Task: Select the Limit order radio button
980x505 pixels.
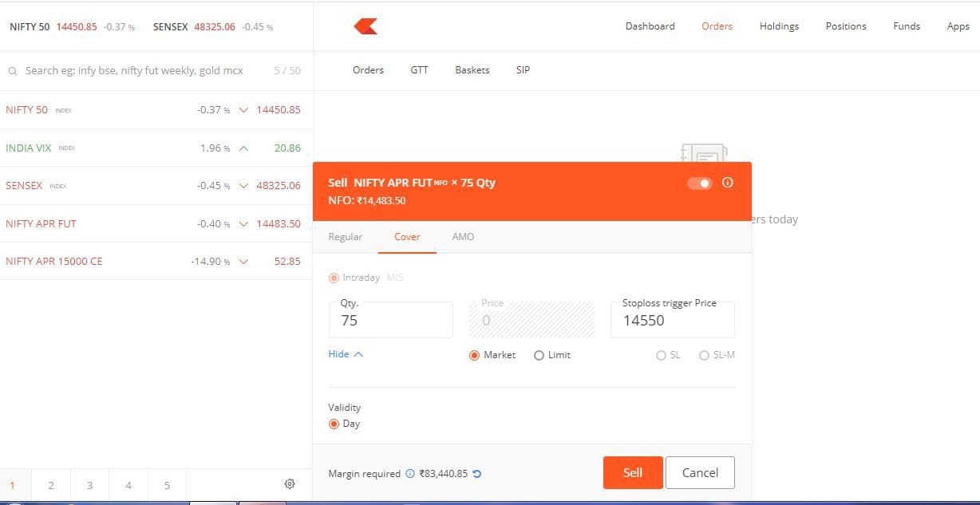Action: (x=539, y=355)
